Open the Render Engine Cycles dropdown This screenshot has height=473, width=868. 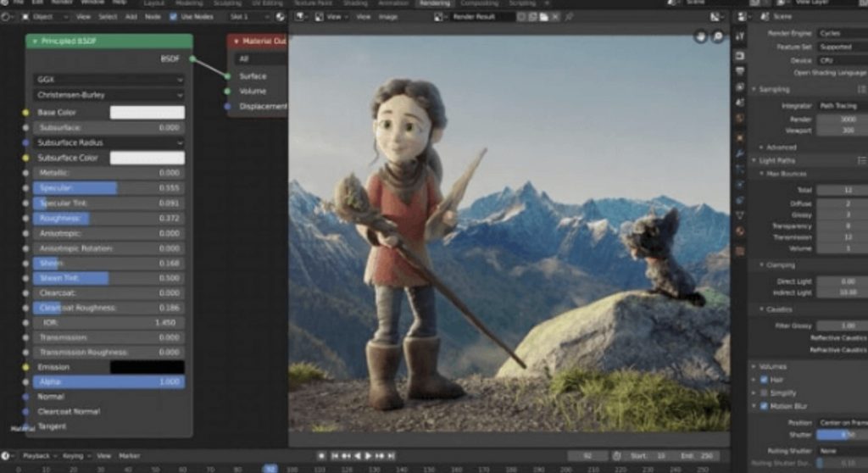(x=841, y=33)
